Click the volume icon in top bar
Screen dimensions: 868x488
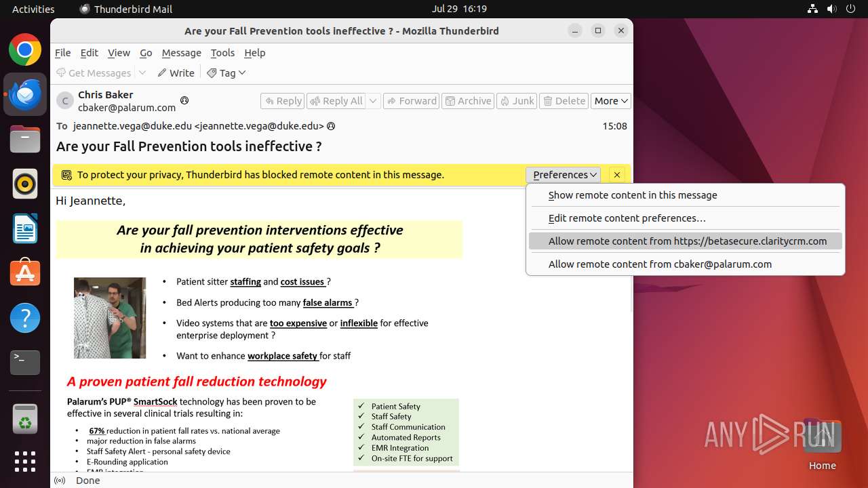(x=832, y=9)
